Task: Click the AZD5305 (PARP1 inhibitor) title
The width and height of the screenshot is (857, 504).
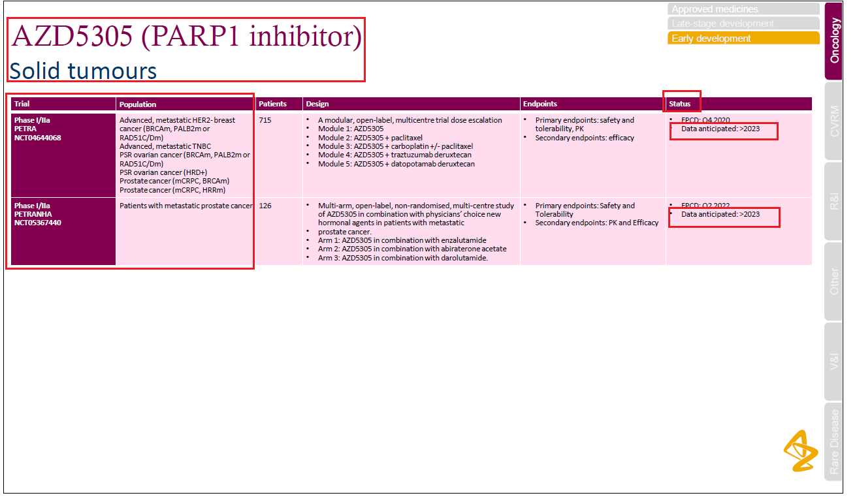Action: [x=187, y=37]
